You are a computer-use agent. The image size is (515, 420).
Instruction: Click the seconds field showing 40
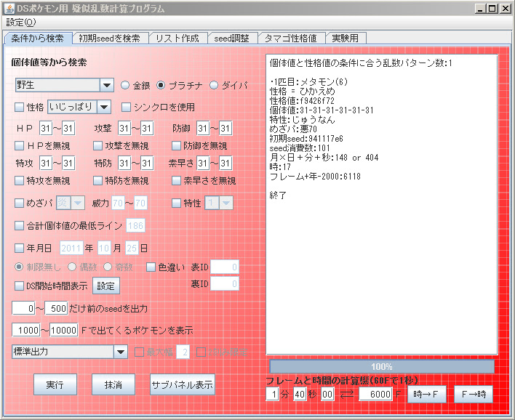pyautogui.click(x=300, y=394)
